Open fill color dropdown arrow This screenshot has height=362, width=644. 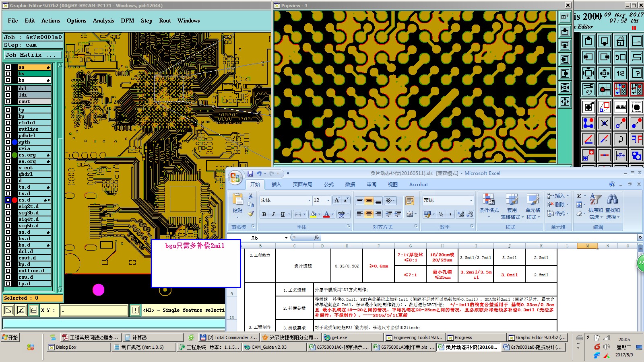(x=320, y=214)
